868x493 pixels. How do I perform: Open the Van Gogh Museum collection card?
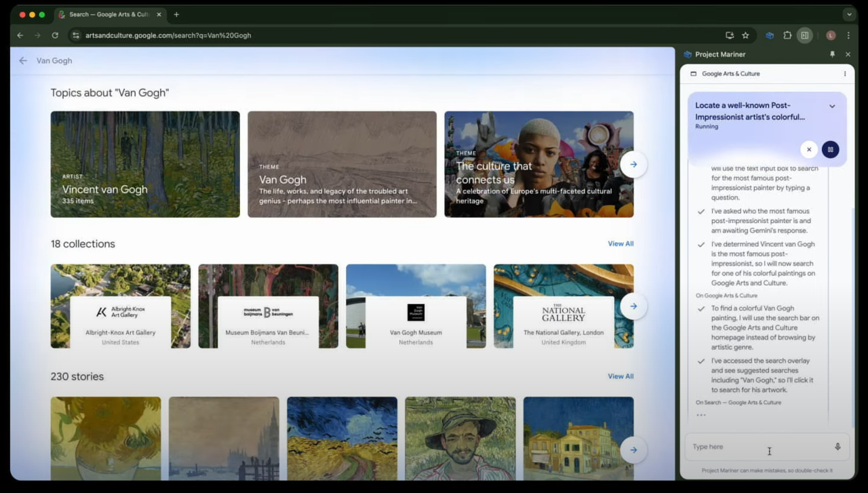click(416, 307)
